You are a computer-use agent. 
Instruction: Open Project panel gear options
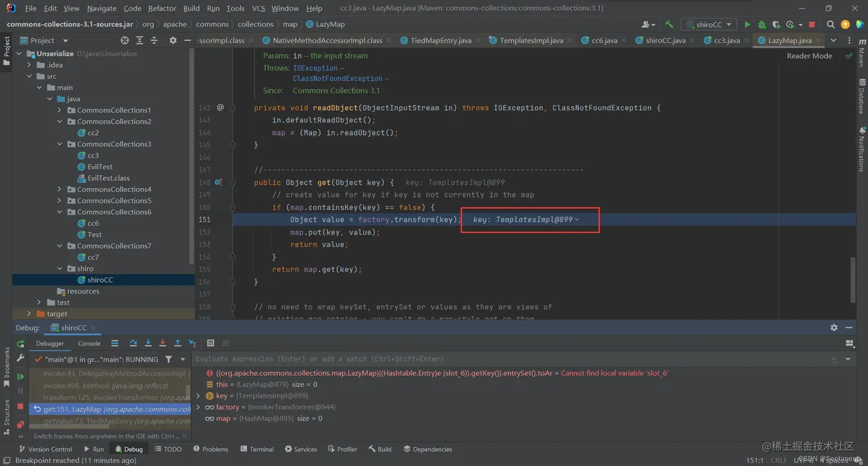tap(173, 40)
